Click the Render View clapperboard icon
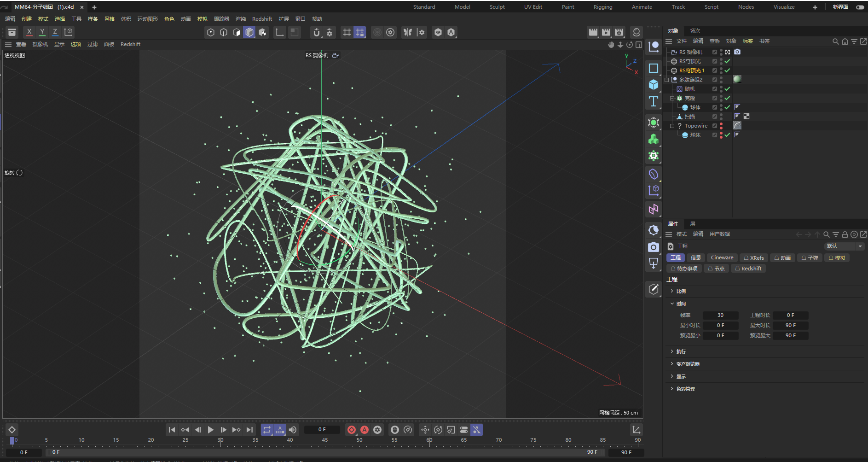Screen dimensions: 868x462 [593, 32]
